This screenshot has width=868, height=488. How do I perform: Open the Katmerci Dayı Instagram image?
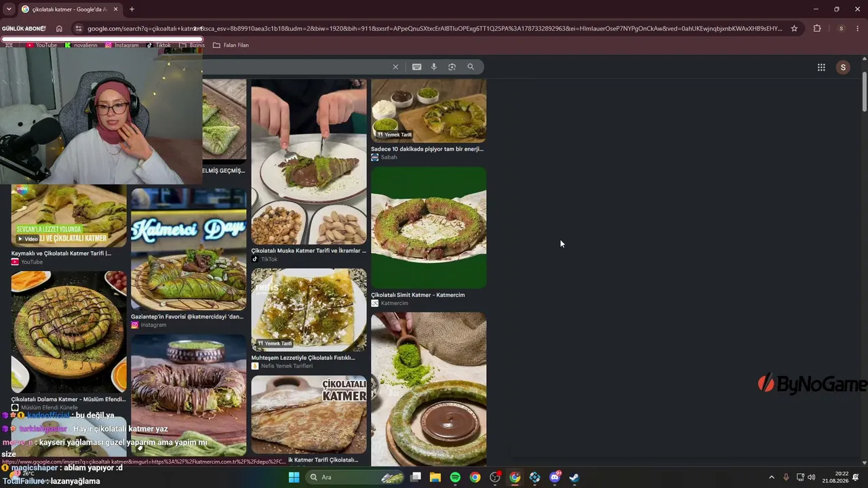[x=189, y=249]
